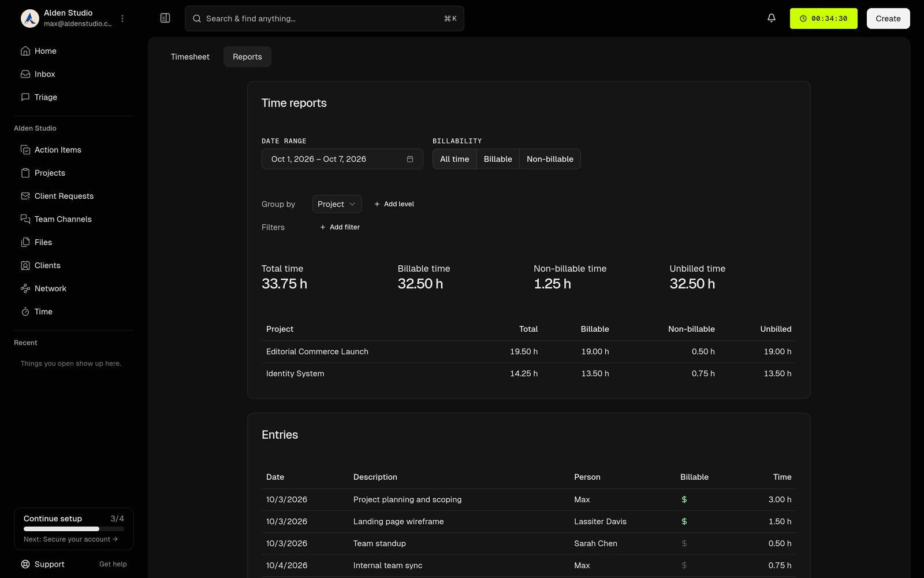Open the Projects section
Screen dimensions: 924x578
click(74, 173)
